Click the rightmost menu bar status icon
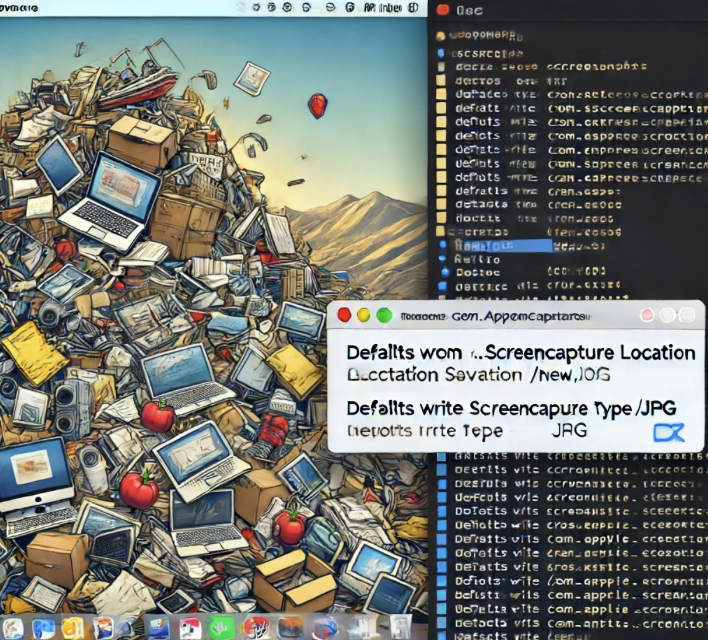This screenshot has height=640, width=708. 413,7
